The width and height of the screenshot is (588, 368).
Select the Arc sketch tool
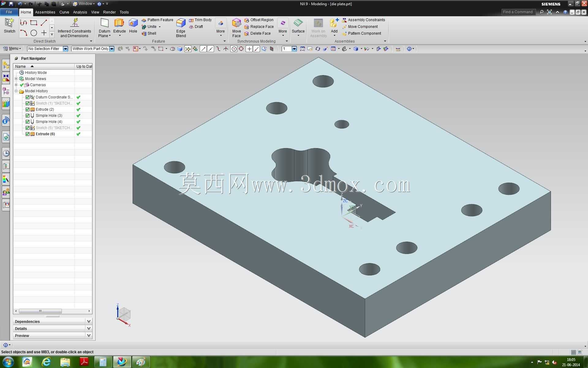coord(24,33)
